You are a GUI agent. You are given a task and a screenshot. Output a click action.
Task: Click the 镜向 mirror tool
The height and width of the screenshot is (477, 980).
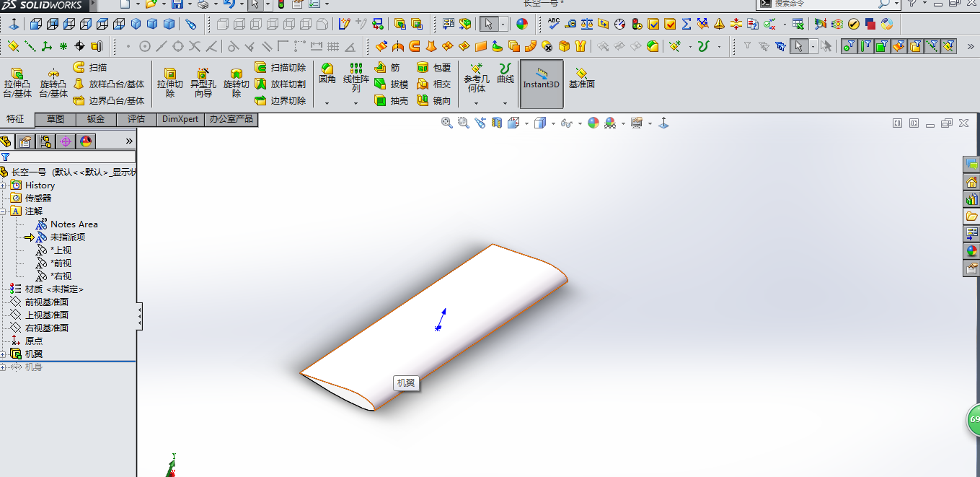click(x=433, y=100)
